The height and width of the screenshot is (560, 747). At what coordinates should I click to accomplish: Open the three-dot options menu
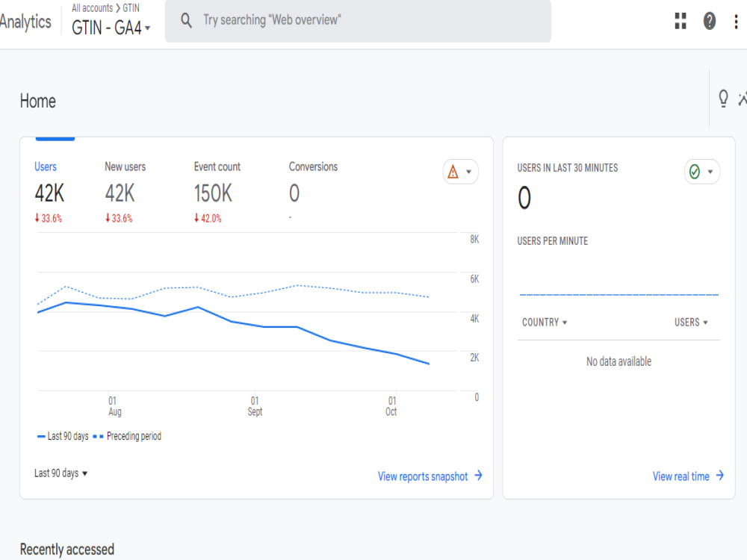[x=735, y=22]
